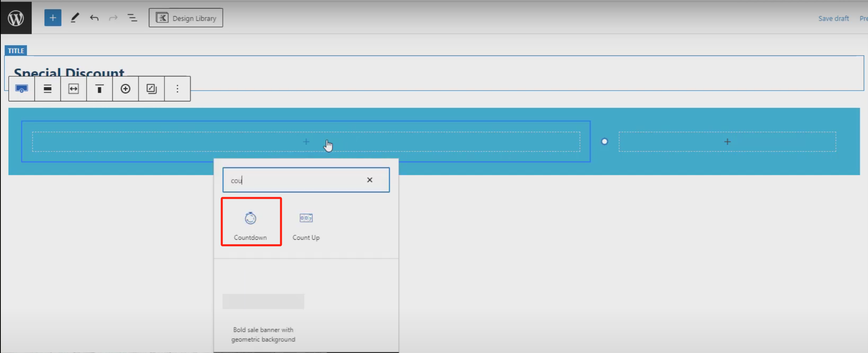The image size is (868, 353).
Task: Open the vertical align top dropdown
Action: click(x=99, y=89)
